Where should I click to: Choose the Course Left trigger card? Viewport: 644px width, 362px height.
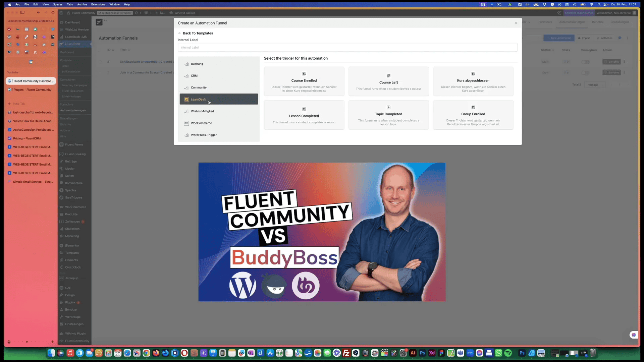[x=388, y=81]
